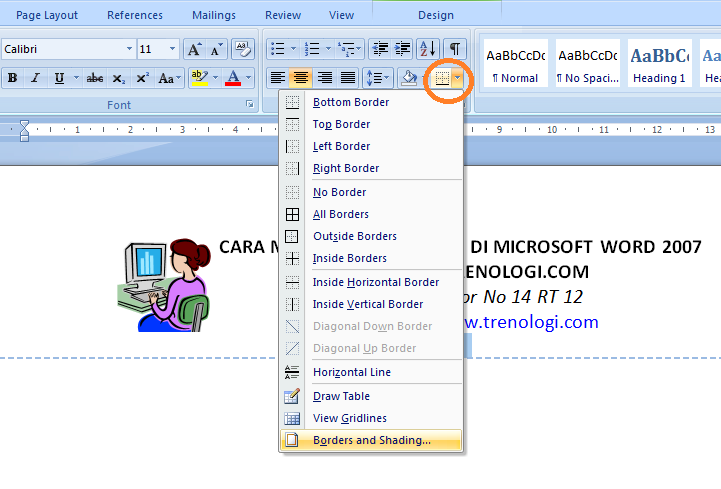Open the Mailings tab
Image resolution: width=721 pixels, height=489 pixels.
coord(214,15)
